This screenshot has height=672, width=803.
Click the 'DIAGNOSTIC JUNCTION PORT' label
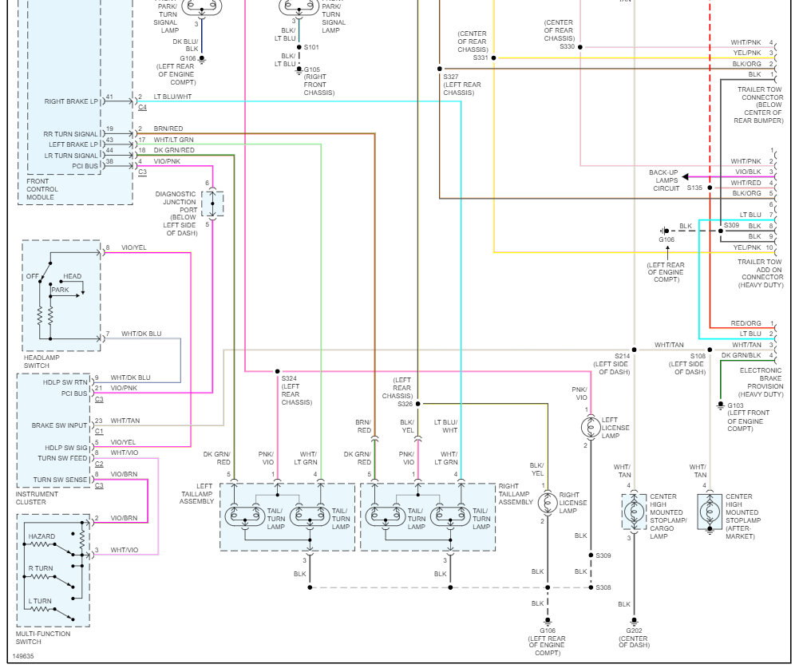[176, 202]
